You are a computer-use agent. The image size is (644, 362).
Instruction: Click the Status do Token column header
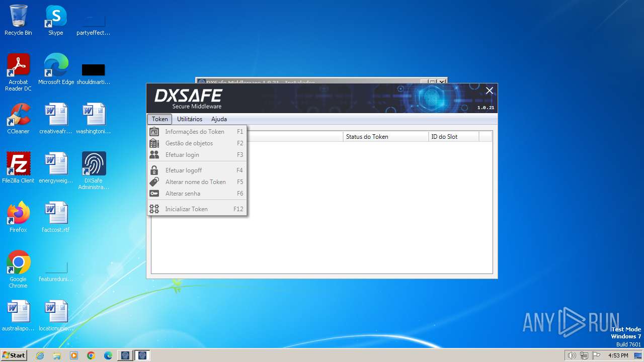coord(386,137)
